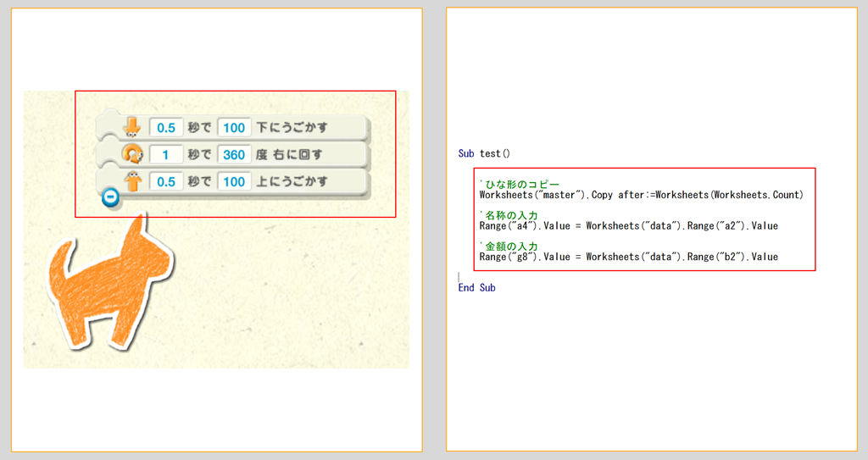This screenshot has height=460, width=868.
Task: Click the comment '名称の入力
Action: coord(509,215)
